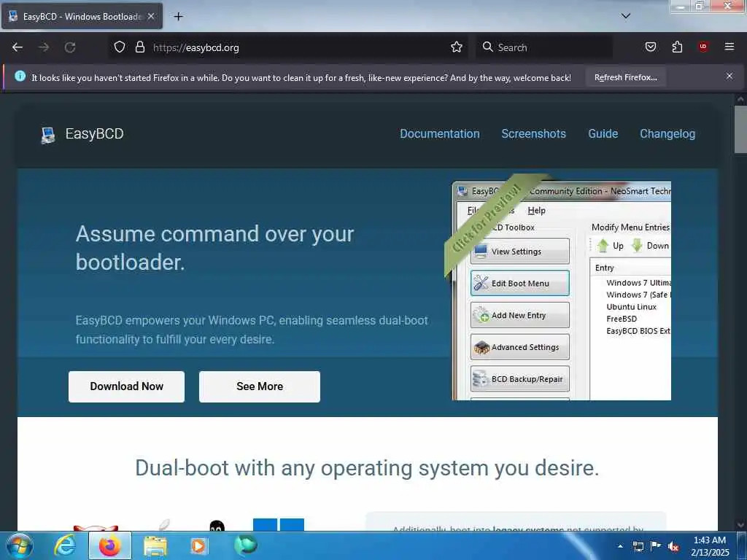Focus the Firefox Search box

pos(544,47)
